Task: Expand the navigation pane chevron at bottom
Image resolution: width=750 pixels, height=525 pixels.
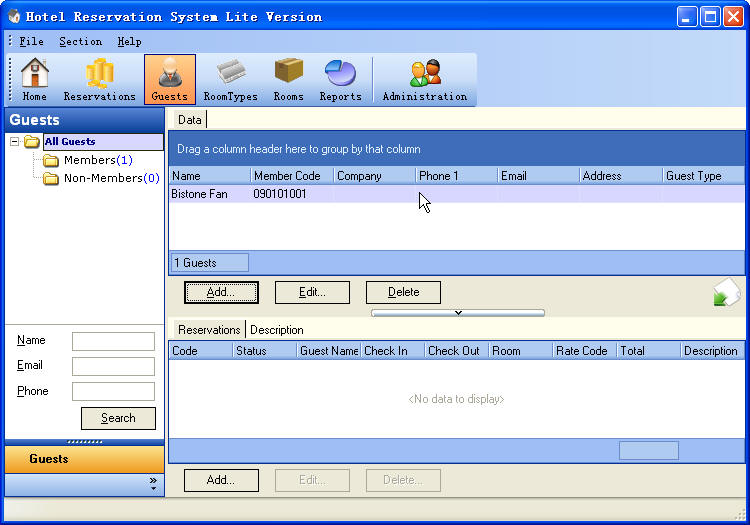Action: click(153, 483)
